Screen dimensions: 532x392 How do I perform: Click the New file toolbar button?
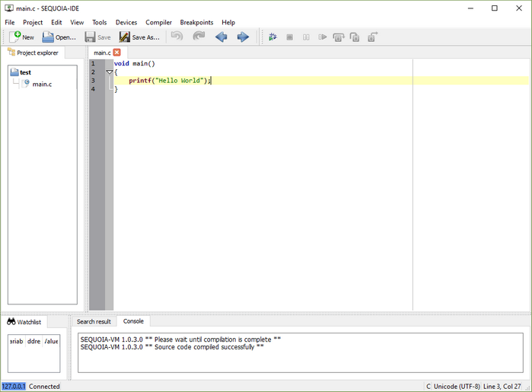(x=22, y=37)
